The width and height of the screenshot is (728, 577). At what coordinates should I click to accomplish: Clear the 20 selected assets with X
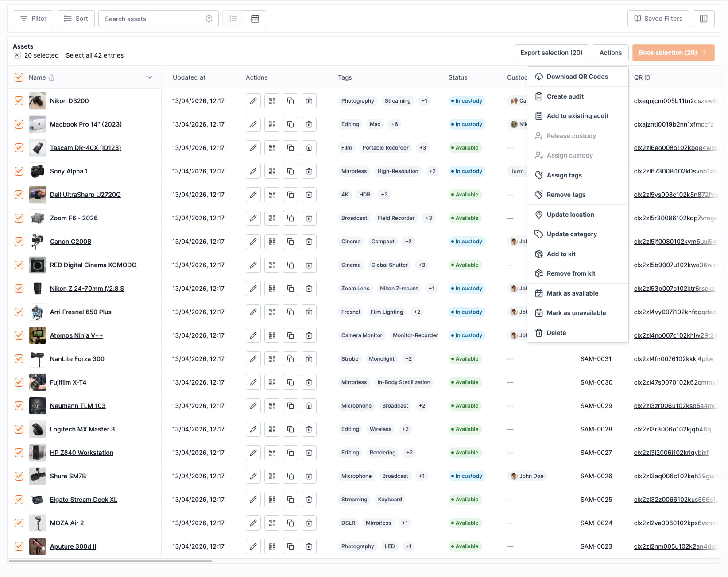pos(17,55)
